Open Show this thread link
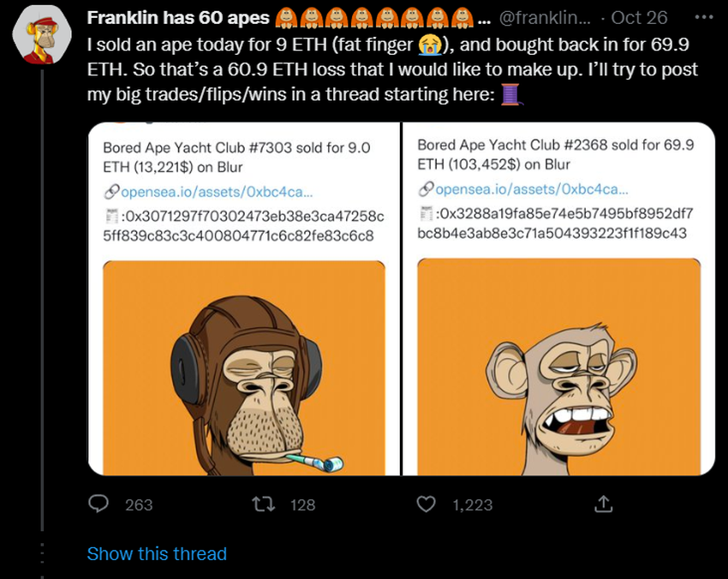 point(157,554)
